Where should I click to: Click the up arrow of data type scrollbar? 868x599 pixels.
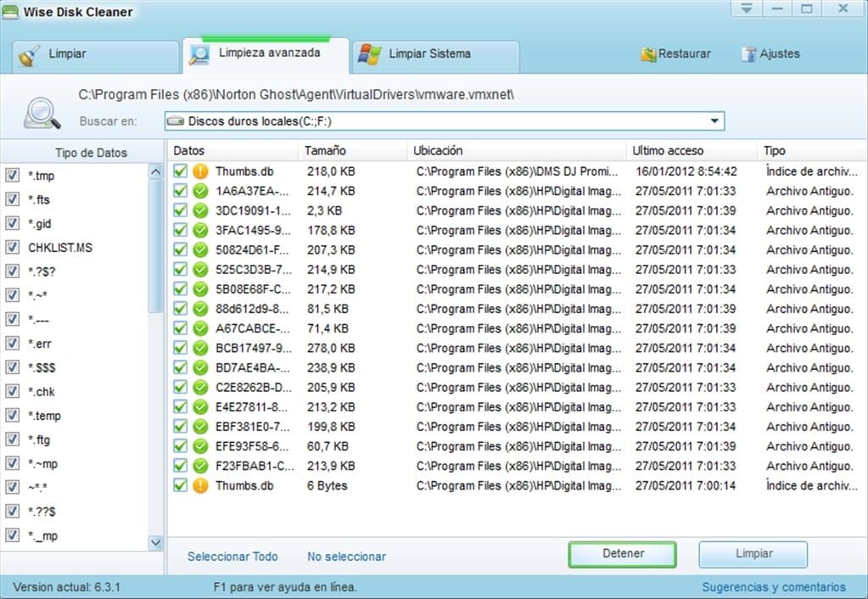(156, 171)
